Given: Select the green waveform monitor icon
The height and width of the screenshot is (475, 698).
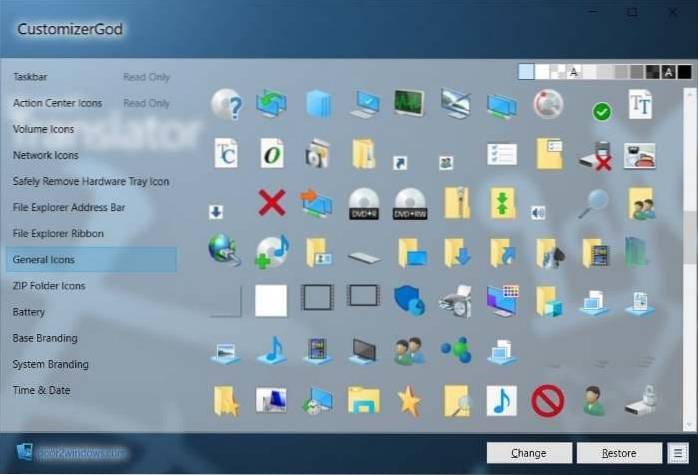Looking at the screenshot, I should (x=409, y=103).
